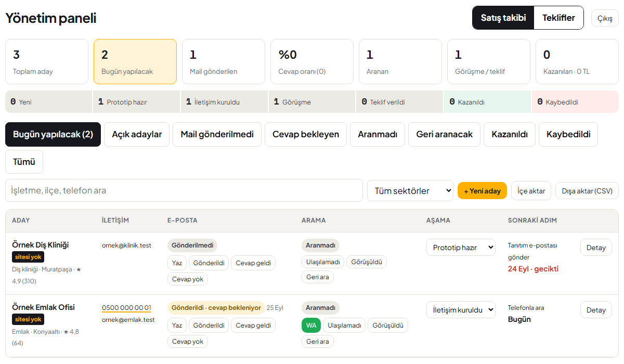The height and width of the screenshot is (364, 624).
Task: Click Yaz in the Örnek Diş Kliniği row
Action: click(x=177, y=263)
